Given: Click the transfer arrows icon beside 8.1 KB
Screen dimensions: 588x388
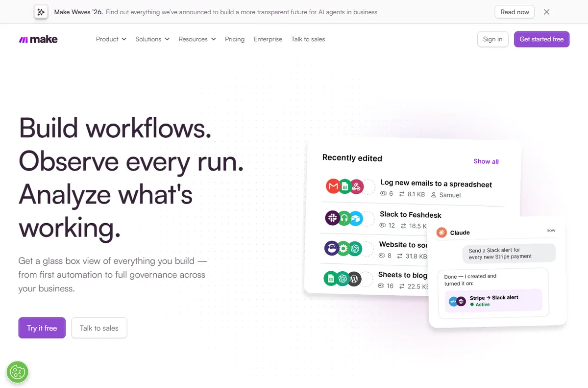Looking at the screenshot, I should coord(402,194).
